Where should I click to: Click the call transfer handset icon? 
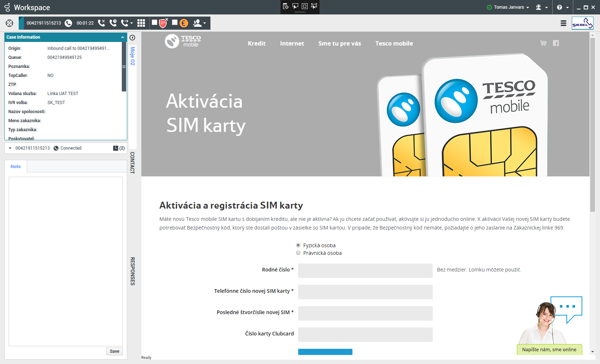[x=125, y=23]
